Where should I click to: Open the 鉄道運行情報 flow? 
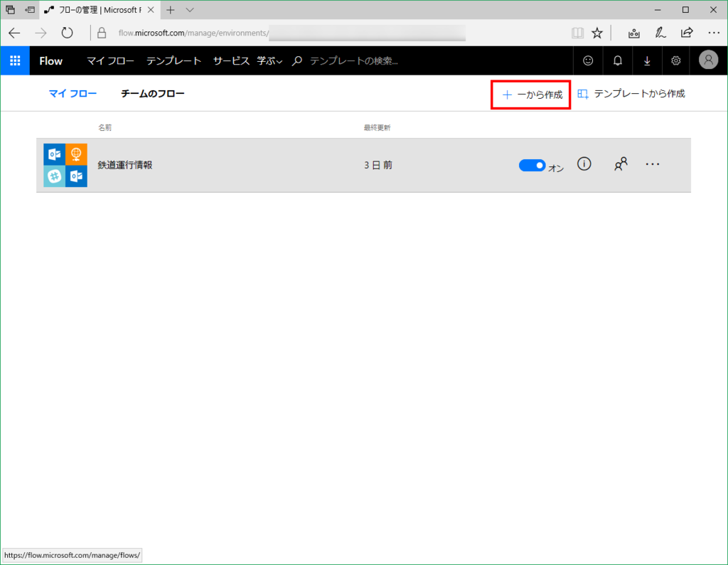click(125, 166)
